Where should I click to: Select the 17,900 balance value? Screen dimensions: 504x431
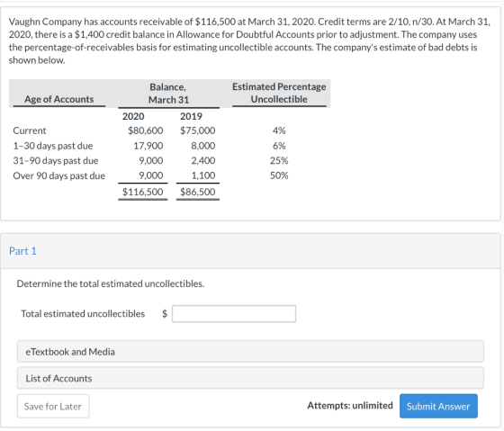pos(148,146)
